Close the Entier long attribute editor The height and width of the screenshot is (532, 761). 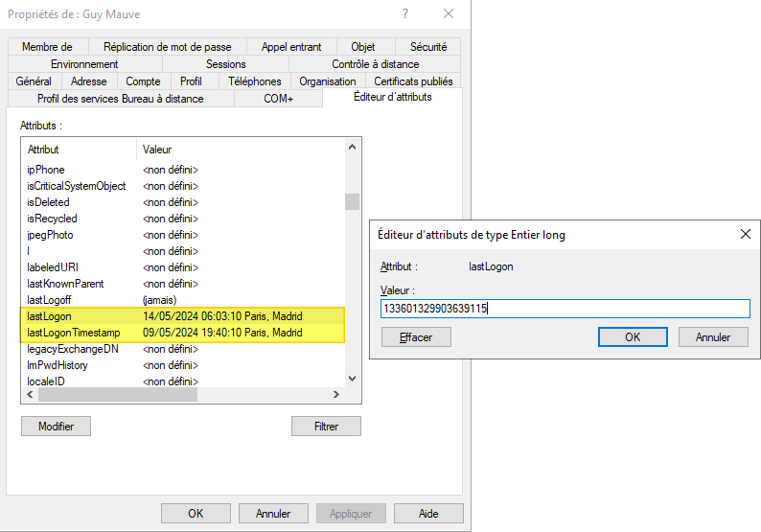tap(746, 234)
